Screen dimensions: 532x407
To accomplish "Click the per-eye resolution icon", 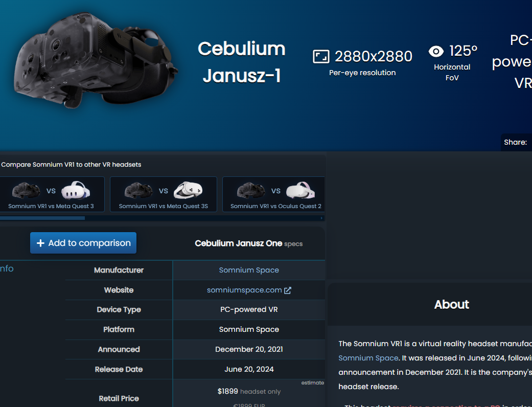I will 321,56.
